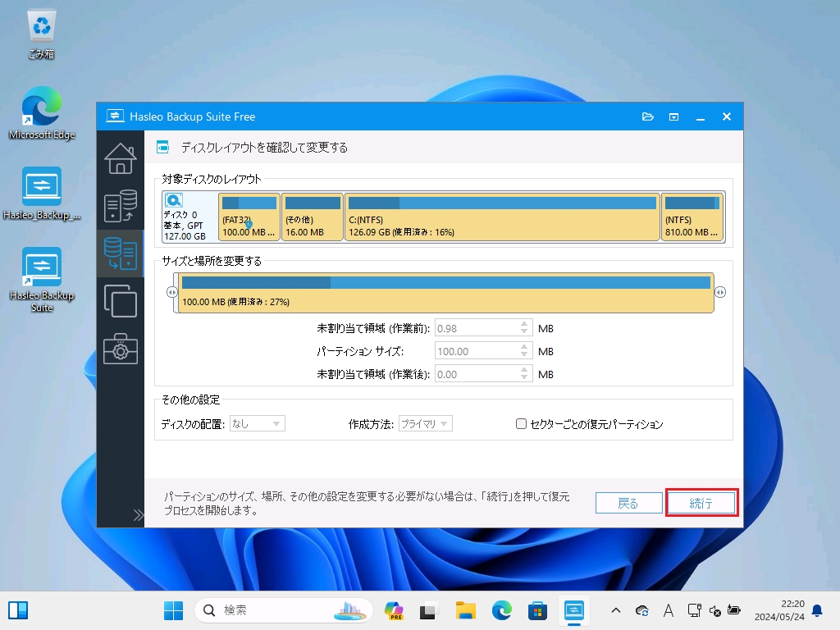Show hidden system tray icons
The image size is (840, 630).
(616, 610)
